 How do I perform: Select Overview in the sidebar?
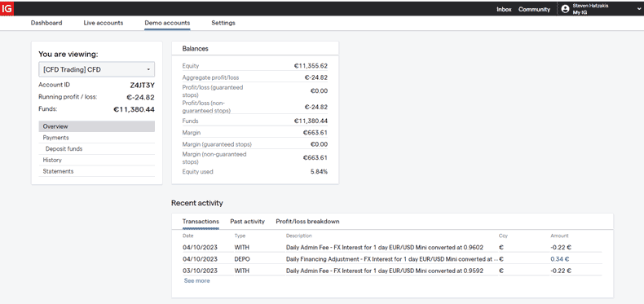click(96, 126)
